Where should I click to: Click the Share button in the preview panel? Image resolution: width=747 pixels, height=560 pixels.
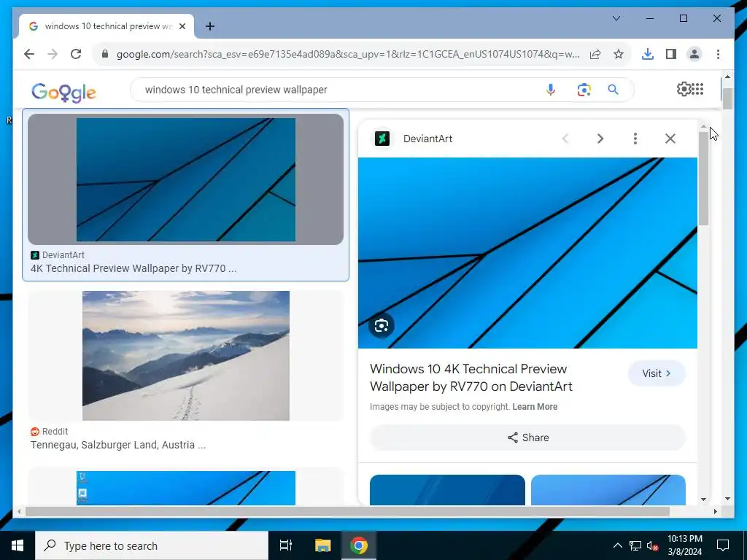point(528,437)
